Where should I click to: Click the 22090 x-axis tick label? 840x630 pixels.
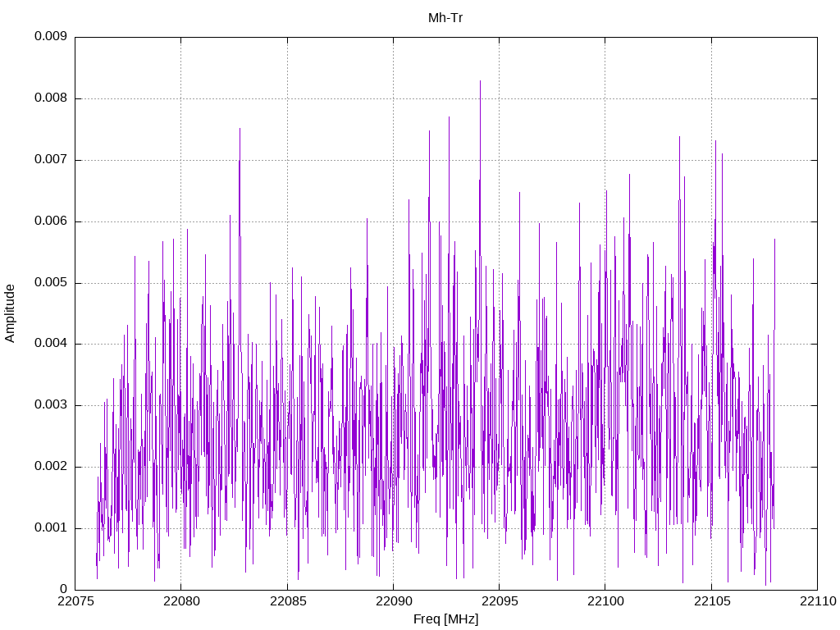(x=393, y=601)
